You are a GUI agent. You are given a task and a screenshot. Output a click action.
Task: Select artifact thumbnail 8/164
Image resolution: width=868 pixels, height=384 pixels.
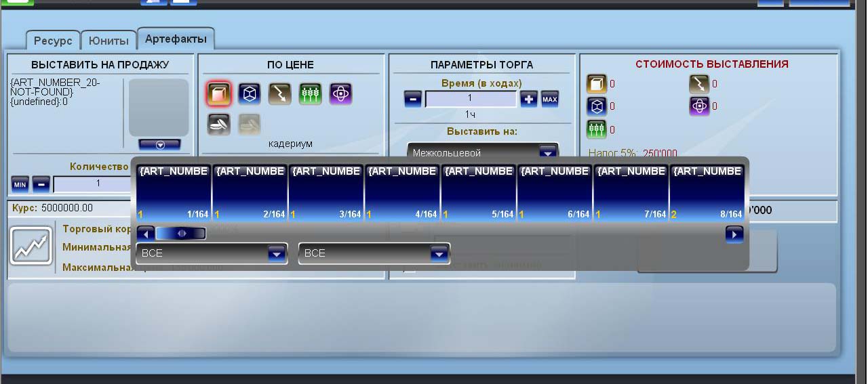[707, 192]
